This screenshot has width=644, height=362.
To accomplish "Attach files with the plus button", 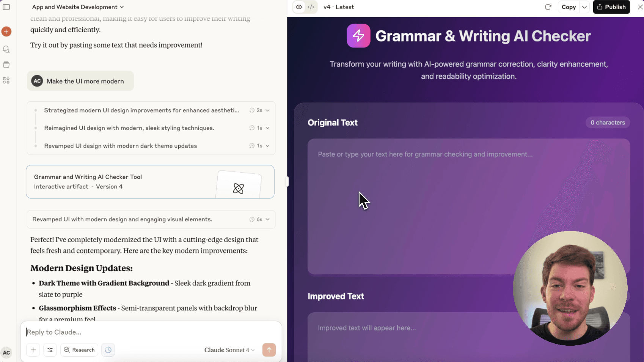I will point(33,350).
